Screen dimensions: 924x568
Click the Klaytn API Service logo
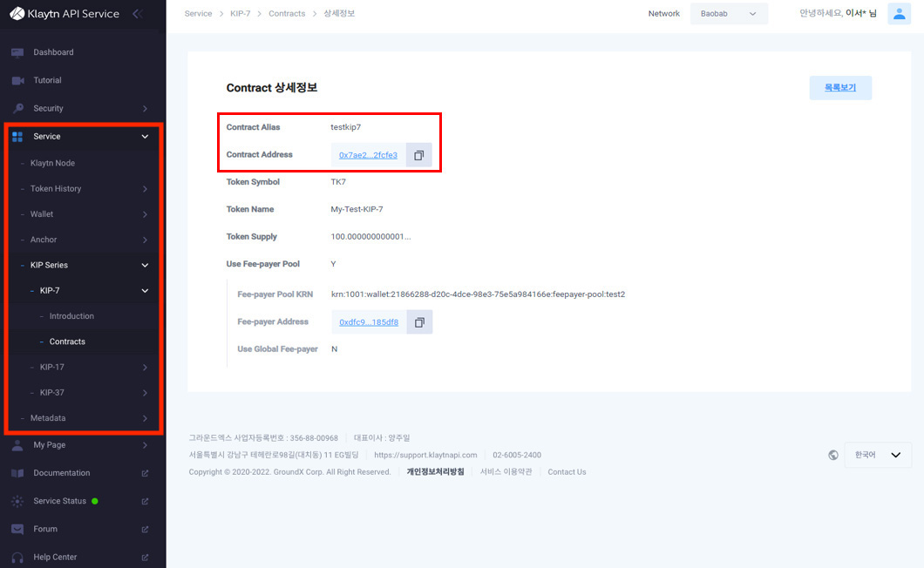tap(65, 14)
